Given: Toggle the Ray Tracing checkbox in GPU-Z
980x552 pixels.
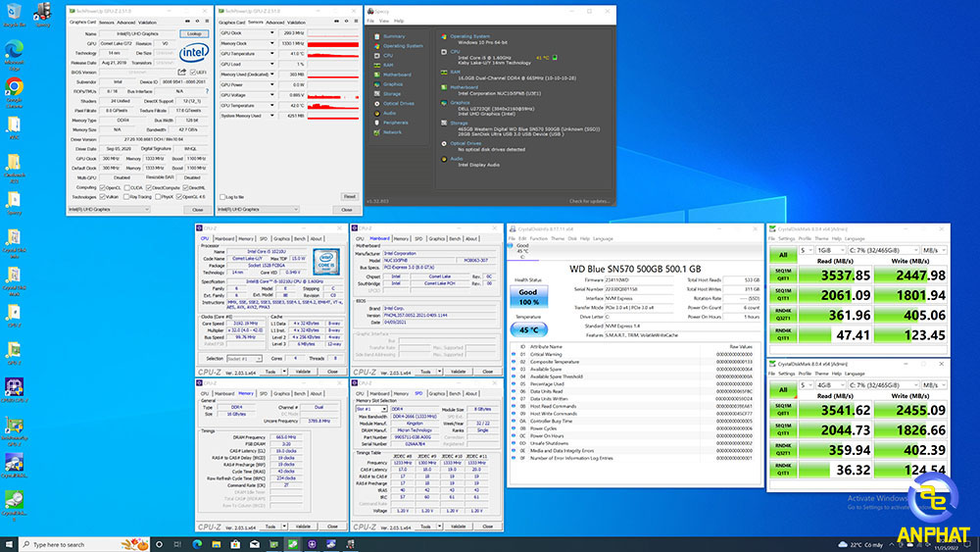Looking at the screenshot, I should [126, 197].
